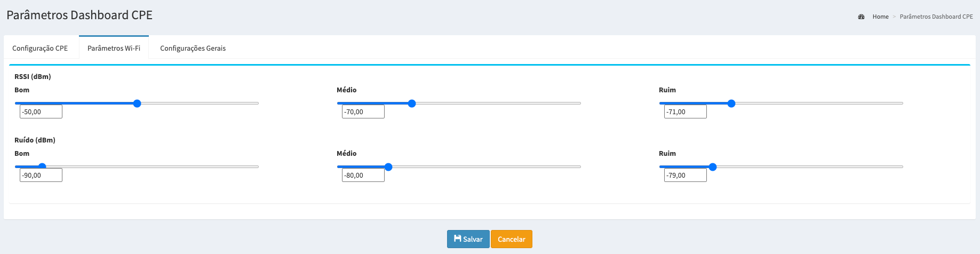Focus the Ruído Médio field showing -80,00
This screenshot has height=254, width=980.
[x=363, y=175]
